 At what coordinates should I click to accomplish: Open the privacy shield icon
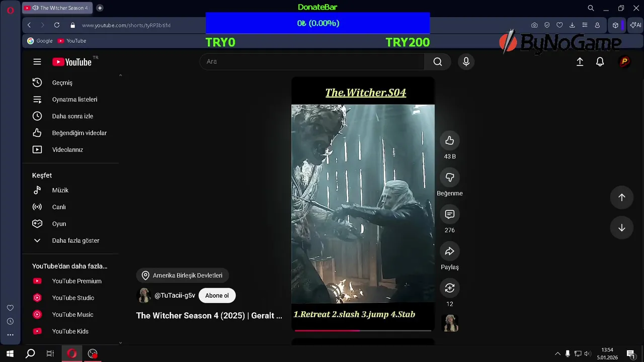(x=547, y=25)
